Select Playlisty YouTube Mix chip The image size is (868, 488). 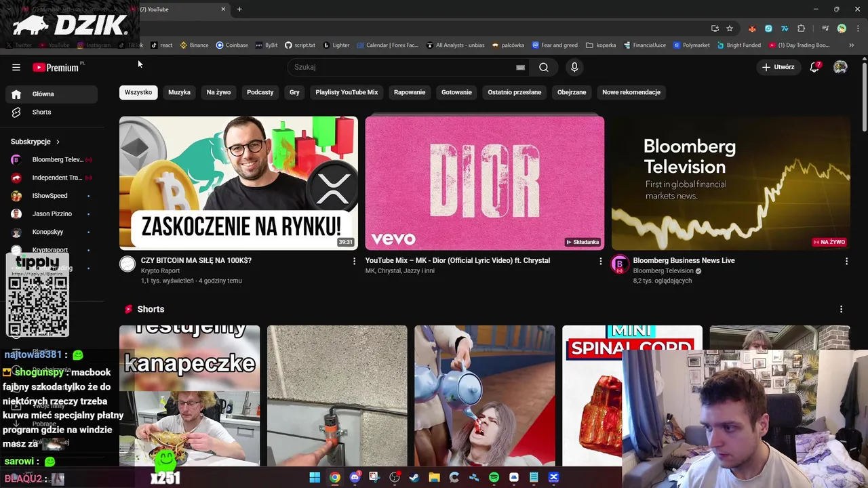[x=347, y=92]
